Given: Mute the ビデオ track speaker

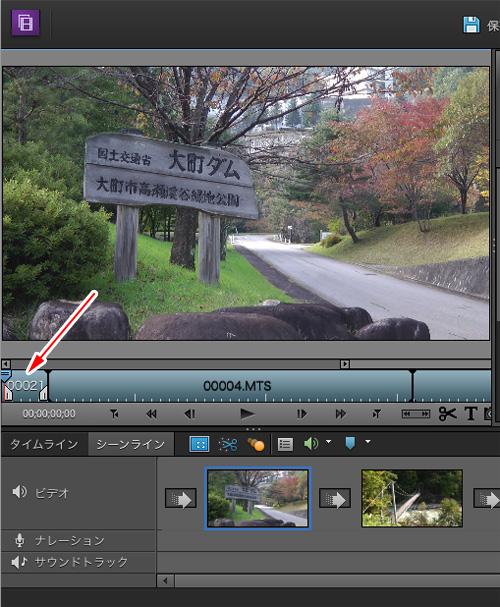Looking at the screenshot, I should click(x=19, y=492).
